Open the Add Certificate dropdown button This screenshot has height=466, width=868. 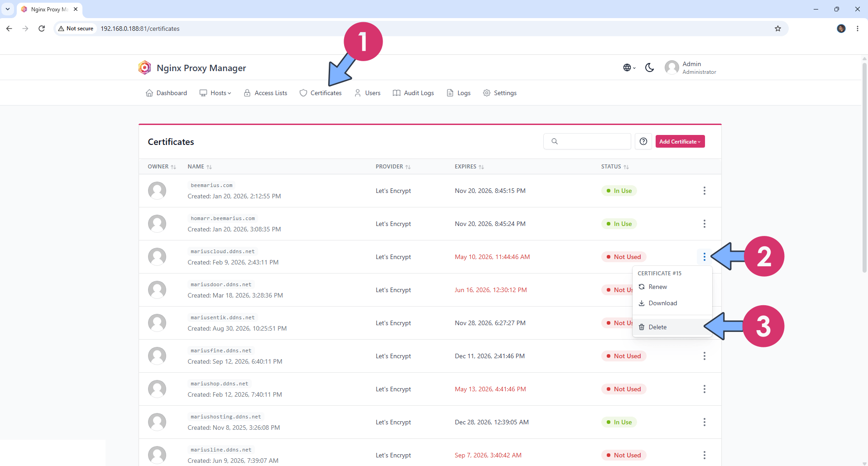coord(680,141)
